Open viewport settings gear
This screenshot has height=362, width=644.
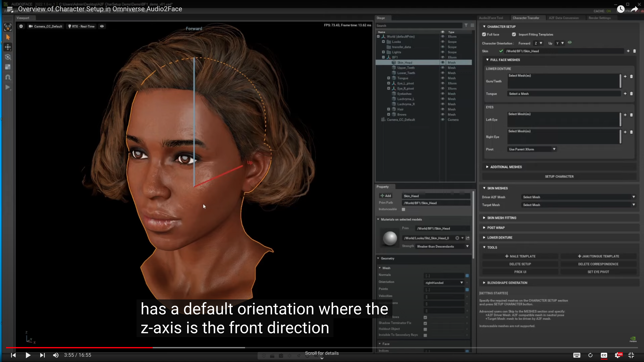(x=21, y=26)
